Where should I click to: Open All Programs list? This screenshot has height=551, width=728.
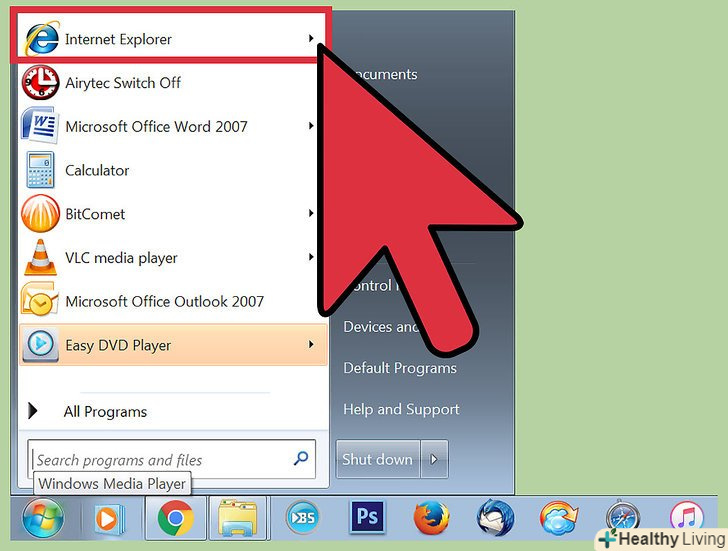(105, 412)
